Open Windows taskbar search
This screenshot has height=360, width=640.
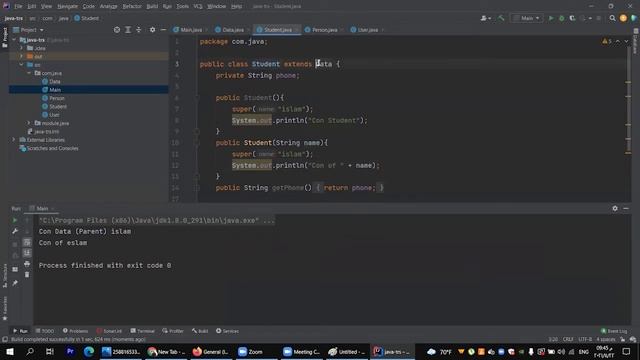[30, 351]
